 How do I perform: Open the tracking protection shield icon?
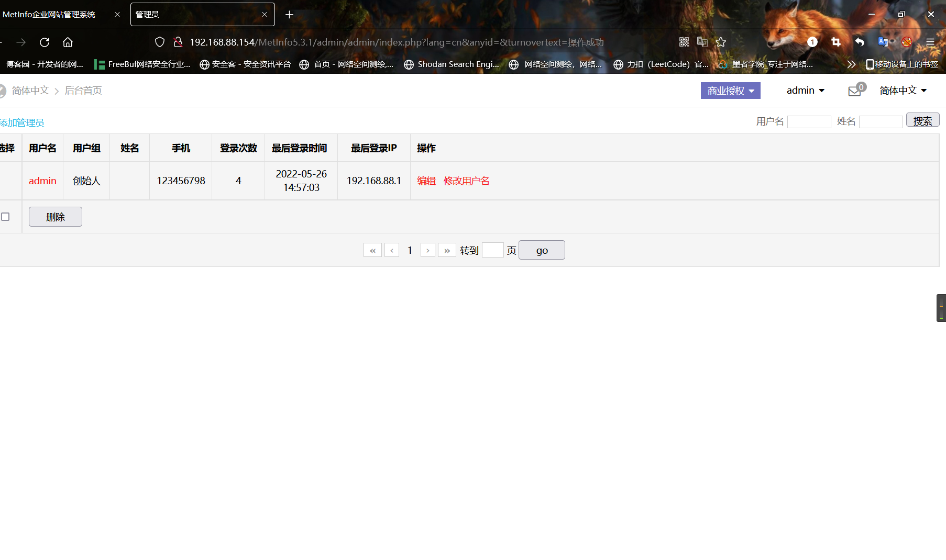(x=160, y=42)
